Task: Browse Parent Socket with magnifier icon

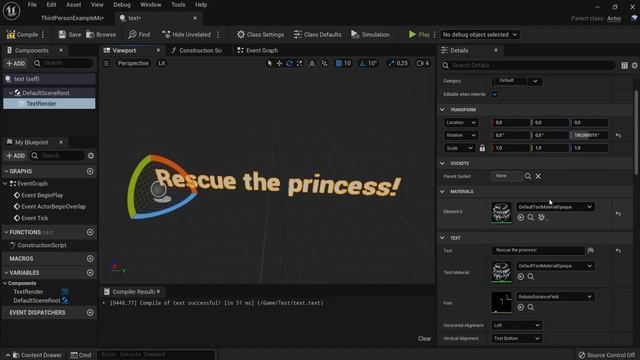Action: pyautogui.click(x=528, y=176)
